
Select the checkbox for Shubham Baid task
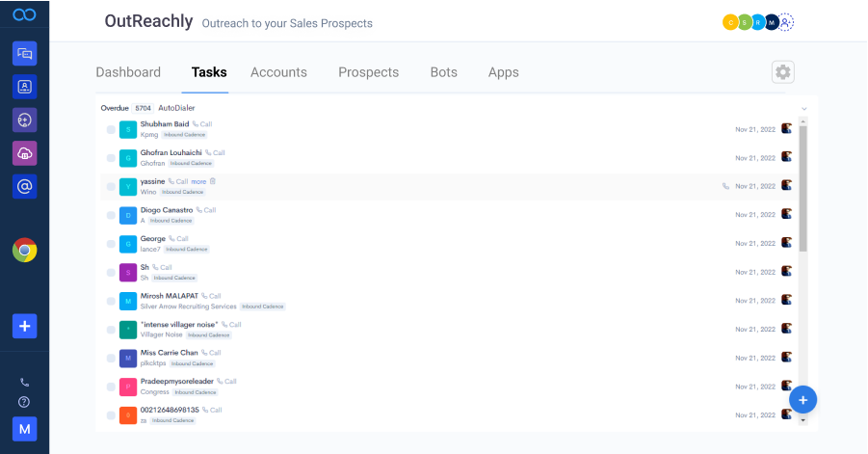(111, 130)
